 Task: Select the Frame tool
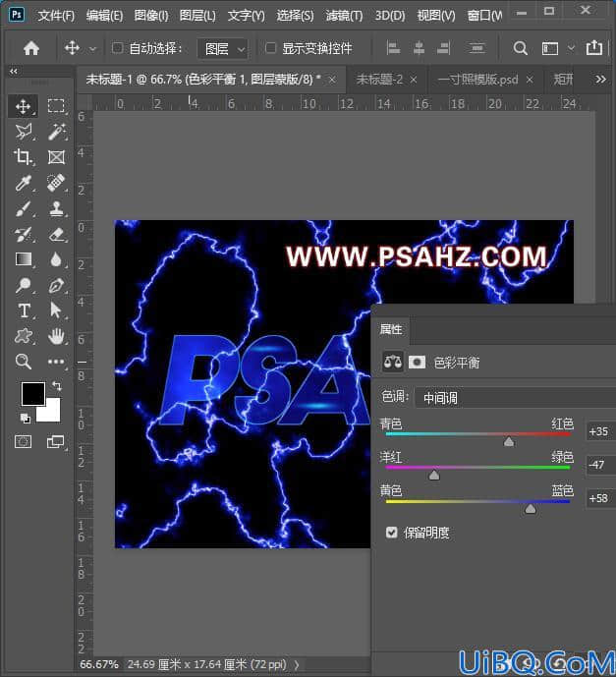click(57, 157)
